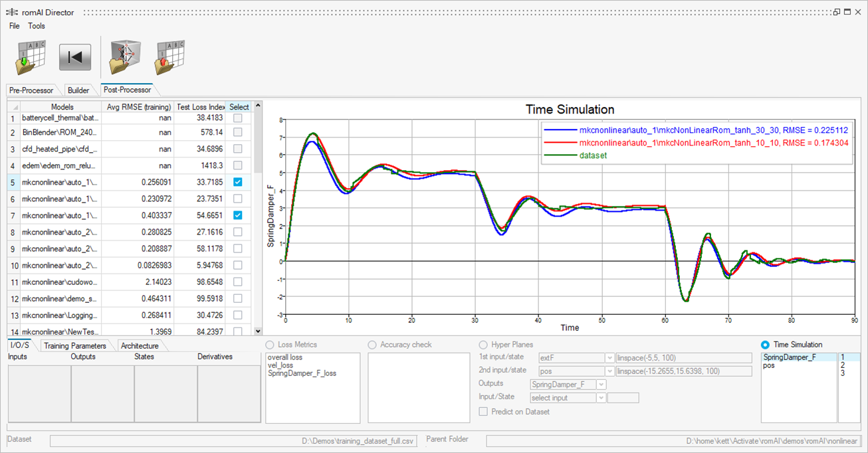The image size is (868, 453).
Task: Switch to the Pre-Processor tab
Action: (x=31, y=90)
